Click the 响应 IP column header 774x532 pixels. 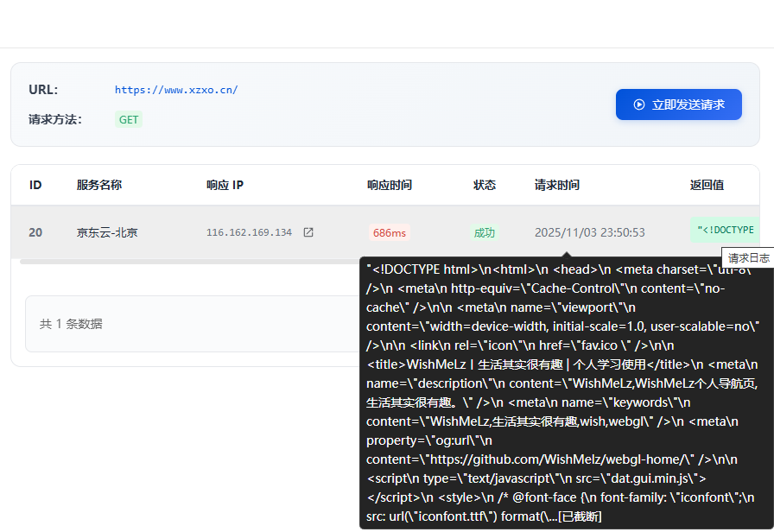pyautogui.click(x=225, y=185)
